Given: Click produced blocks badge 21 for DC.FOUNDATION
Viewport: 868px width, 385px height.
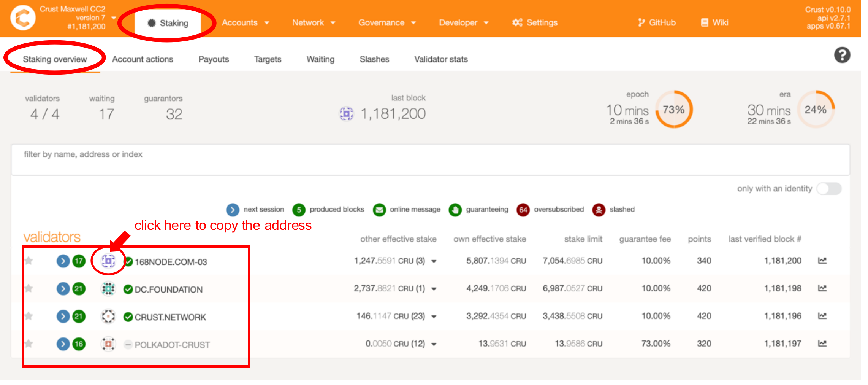Looking at the screenshot, I should tap(79, 289).
